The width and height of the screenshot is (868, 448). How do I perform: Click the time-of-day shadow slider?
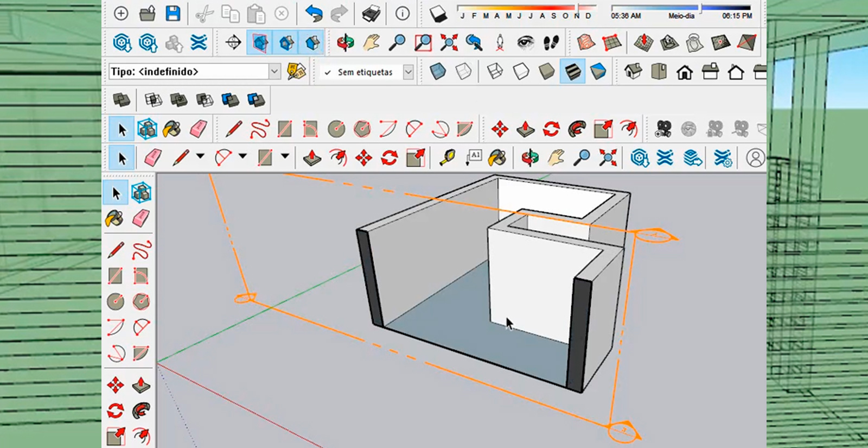pyautogui.click(x=681, y=8)
